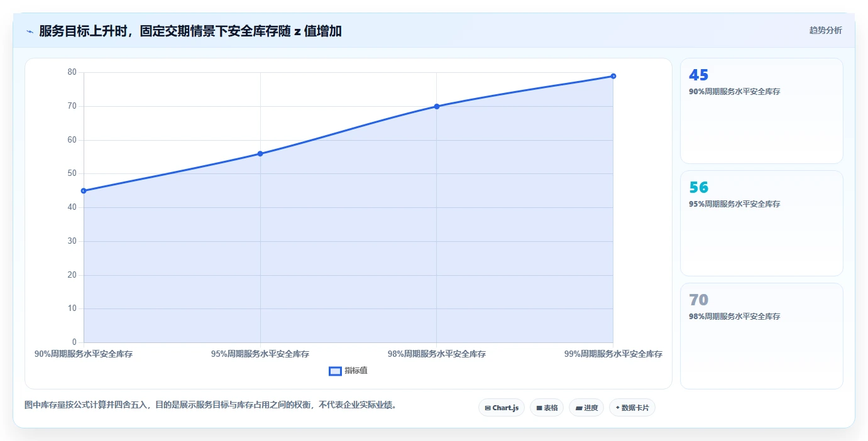Viewport: 868px width, 441px height.
Task: Select the 数据卡片 chip
Action: click(x=632, y=408)
